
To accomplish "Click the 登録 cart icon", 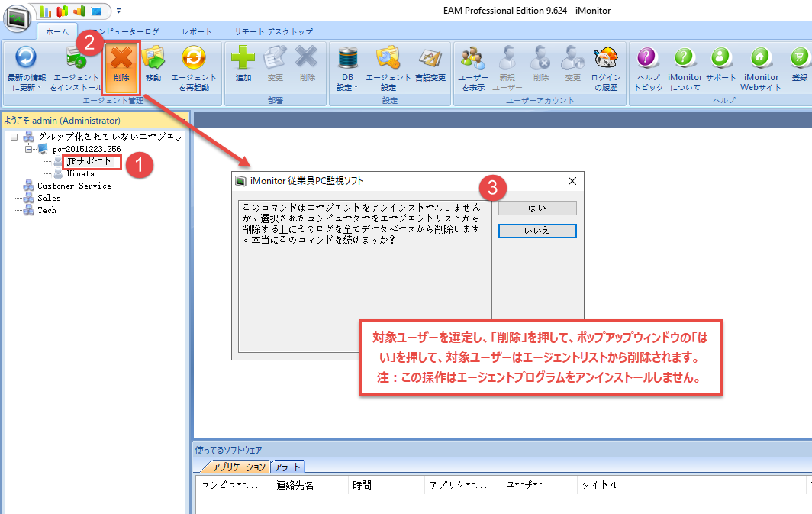I will 799,64.
